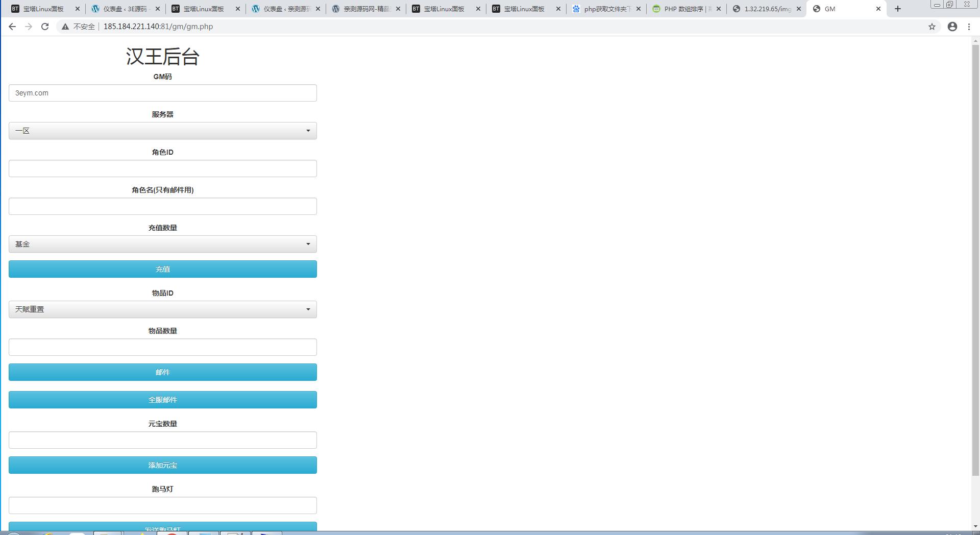Bookmark page using the star icon

point(932,27)
